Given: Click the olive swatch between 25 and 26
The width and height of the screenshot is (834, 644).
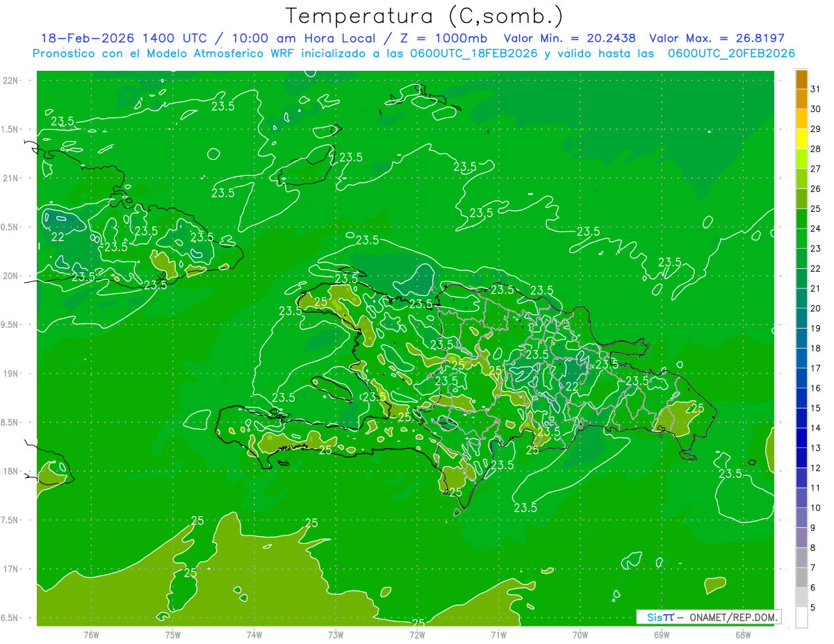Looking at the screenshot, I should pyautogui.click(x=801, y=199).
